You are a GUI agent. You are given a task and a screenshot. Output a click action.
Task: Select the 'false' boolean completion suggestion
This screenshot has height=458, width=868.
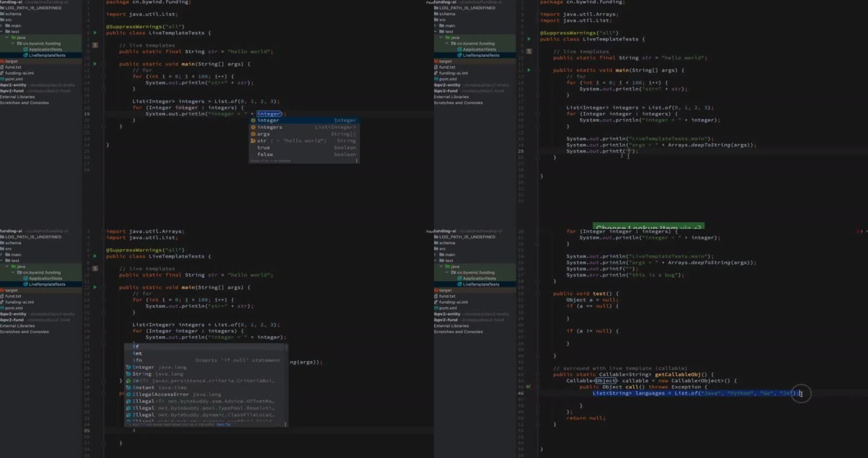coord(304,154)
